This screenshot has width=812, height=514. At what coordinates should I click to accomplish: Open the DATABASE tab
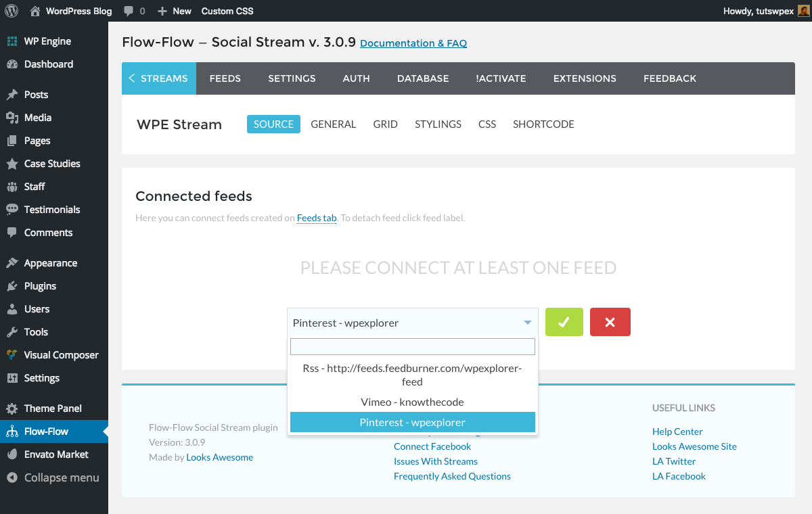tap(423, 78)
